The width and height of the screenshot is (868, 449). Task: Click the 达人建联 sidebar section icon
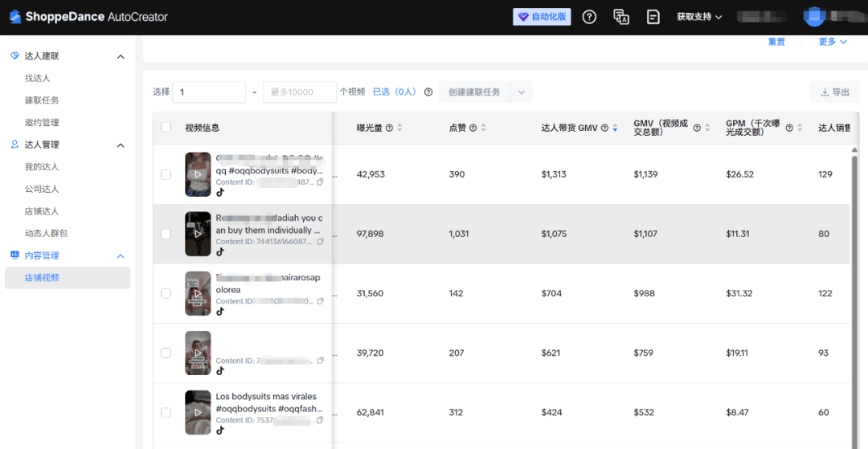click(x=15, y=56)
